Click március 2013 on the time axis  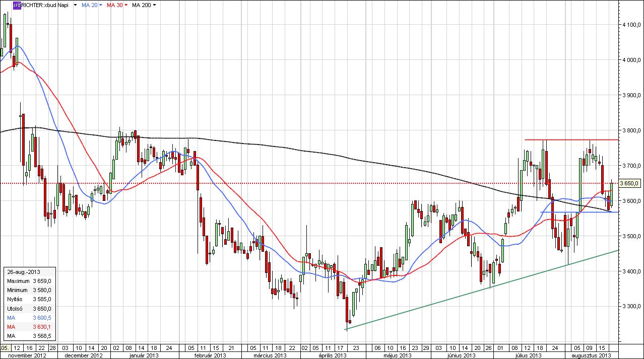click(270, 355)
